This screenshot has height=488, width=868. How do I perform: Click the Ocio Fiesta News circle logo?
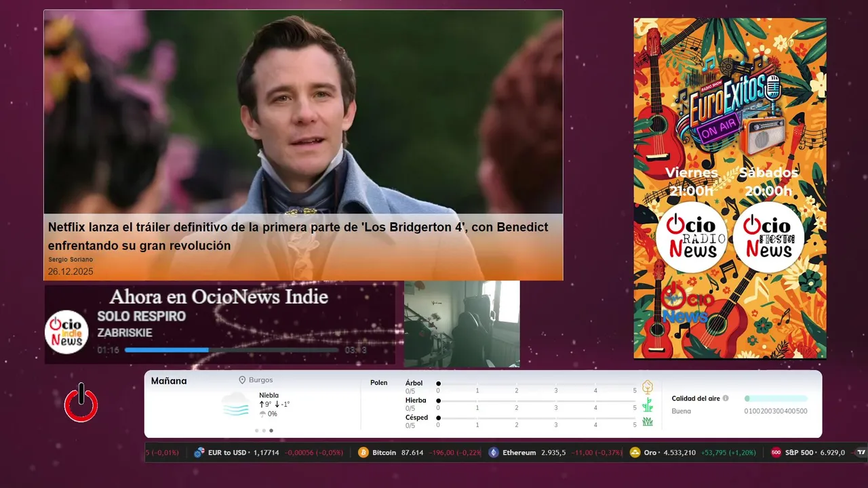coord(768,237)
